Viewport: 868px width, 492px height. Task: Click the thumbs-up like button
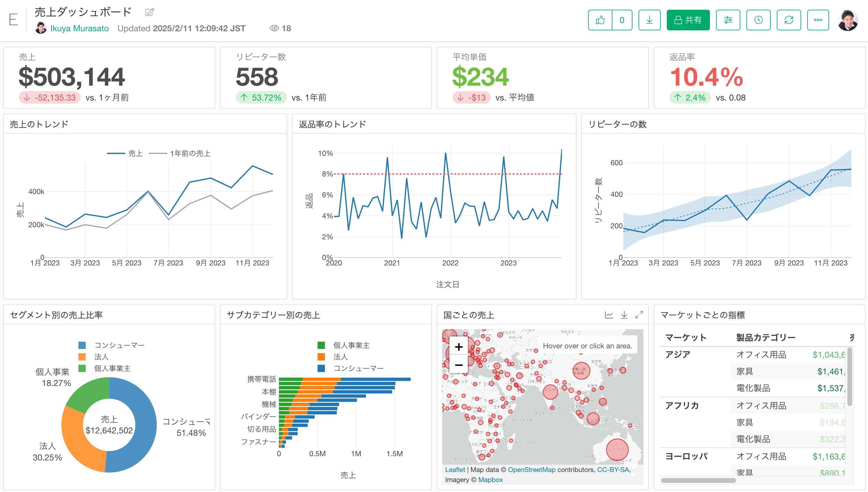pos(600,20)
